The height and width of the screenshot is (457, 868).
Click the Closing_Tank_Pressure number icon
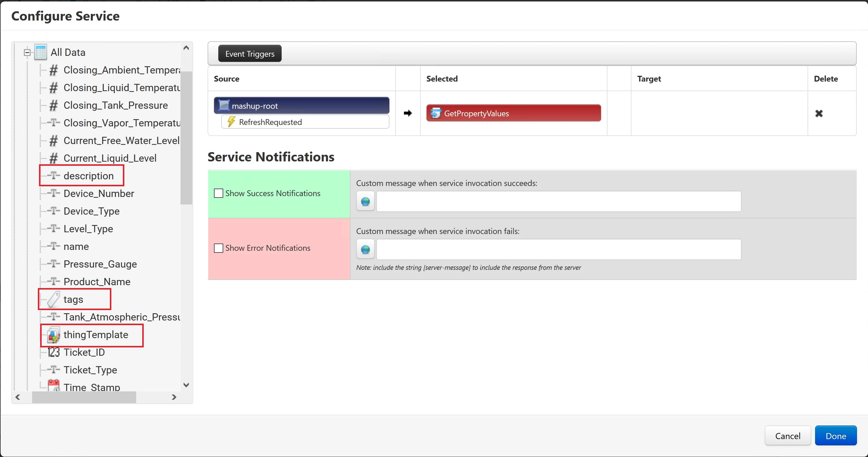[53, 106]
